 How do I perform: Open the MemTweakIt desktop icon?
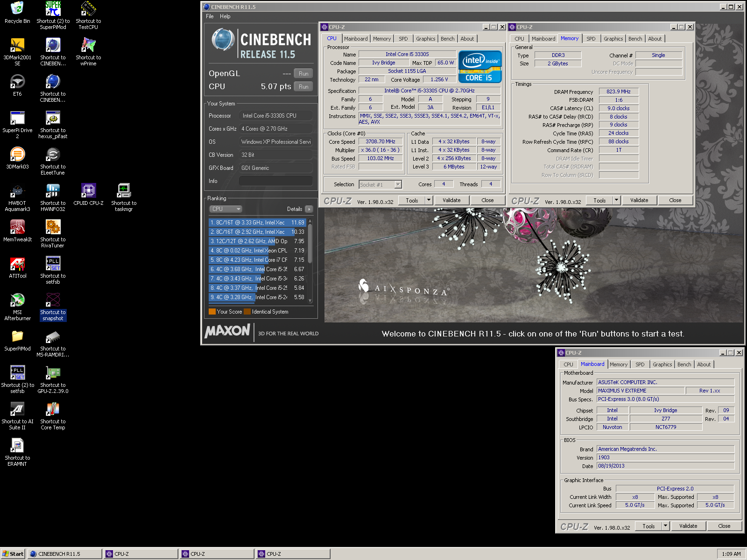point(17,231)
